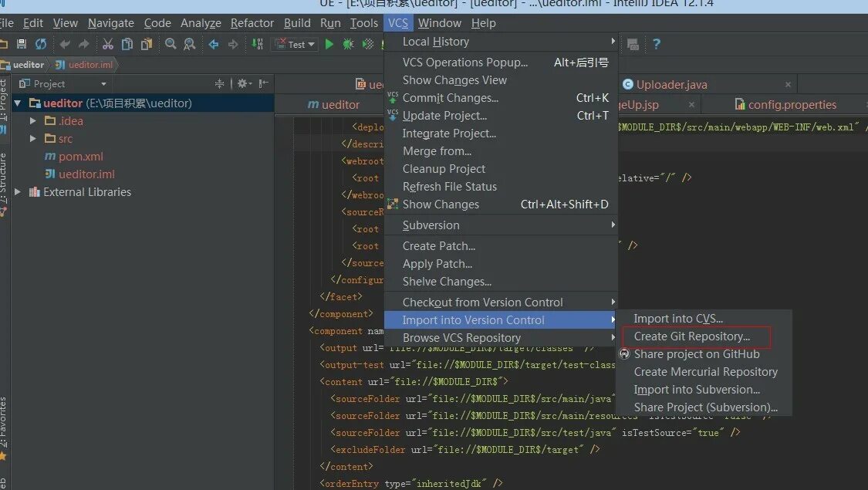
Task: Open the Project panel gear settings
Action: click(244, 83)
